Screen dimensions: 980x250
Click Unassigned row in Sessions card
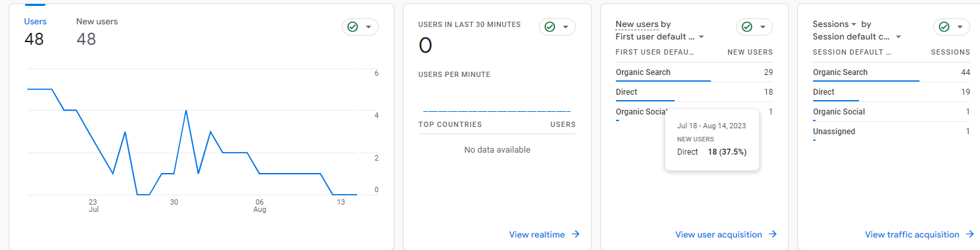pos(891,132)
